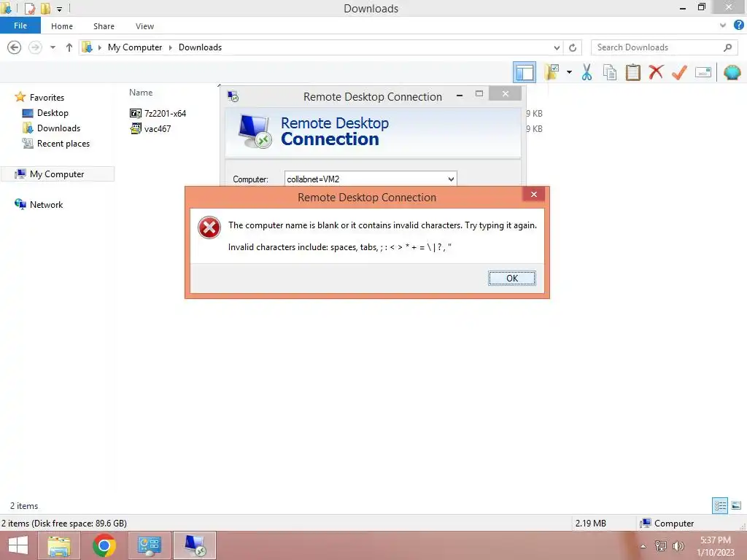Click OK in the error dialog
The height and width of the screenshot is (560, 747).
[511, 278]
